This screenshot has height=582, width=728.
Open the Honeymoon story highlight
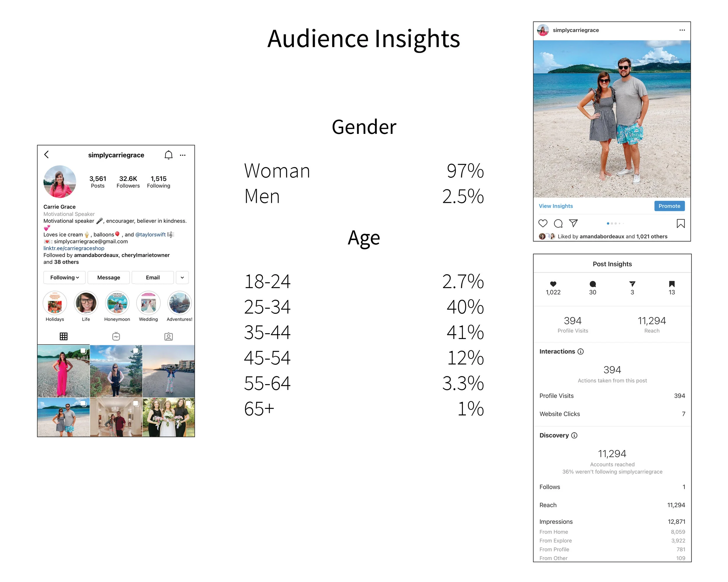click(x=117, y=303)
